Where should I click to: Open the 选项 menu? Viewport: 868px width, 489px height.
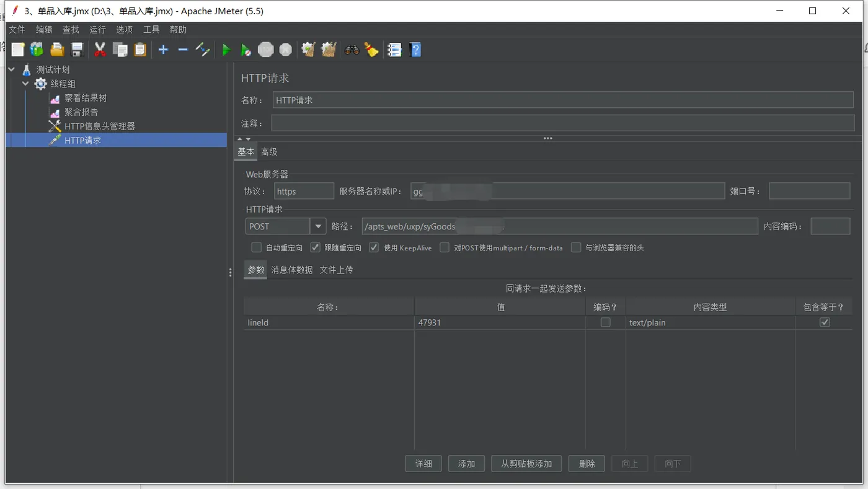tap(125, 30)
